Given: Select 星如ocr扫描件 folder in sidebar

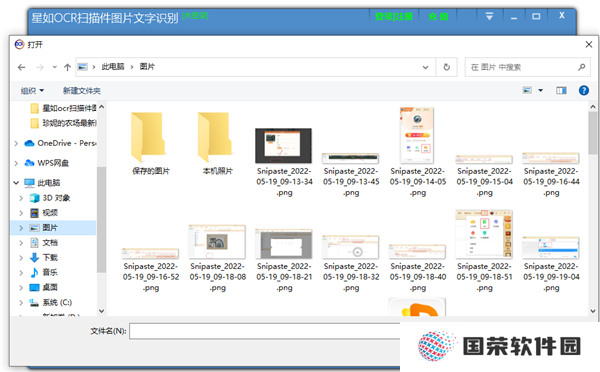Looking at the screenshot, I should (64, 108).
